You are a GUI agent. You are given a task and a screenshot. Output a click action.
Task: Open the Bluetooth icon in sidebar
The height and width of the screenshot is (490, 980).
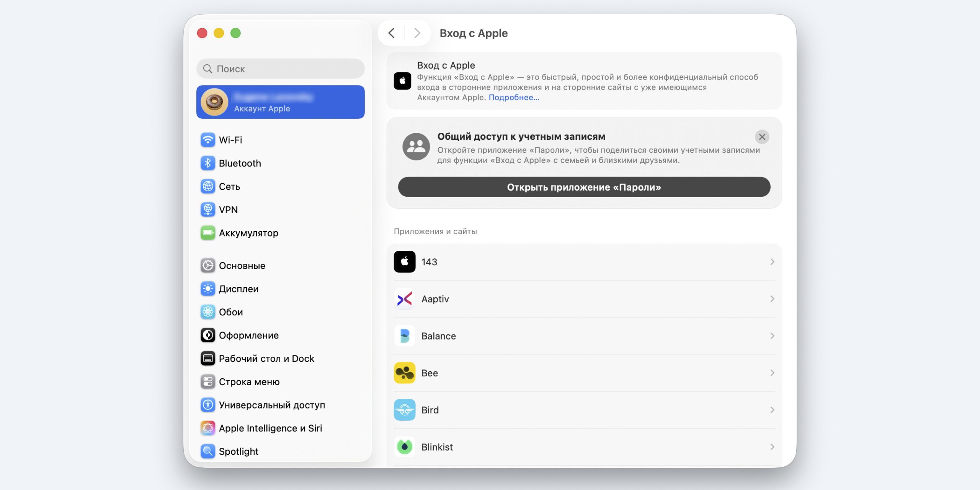(x=208, y=163)
